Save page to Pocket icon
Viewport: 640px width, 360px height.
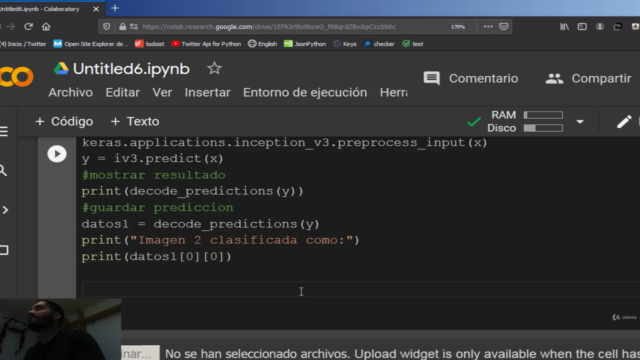coord(504,27)
